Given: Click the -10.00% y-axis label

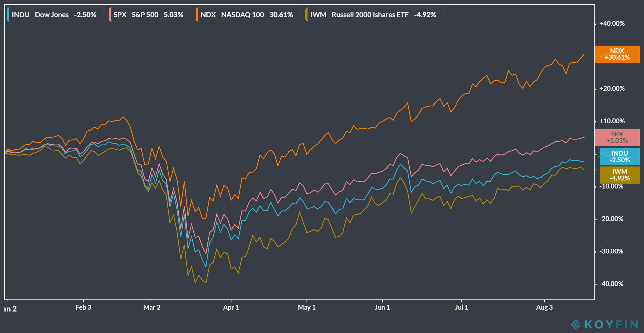Looking at the screenshot, I should coord(611,186).
